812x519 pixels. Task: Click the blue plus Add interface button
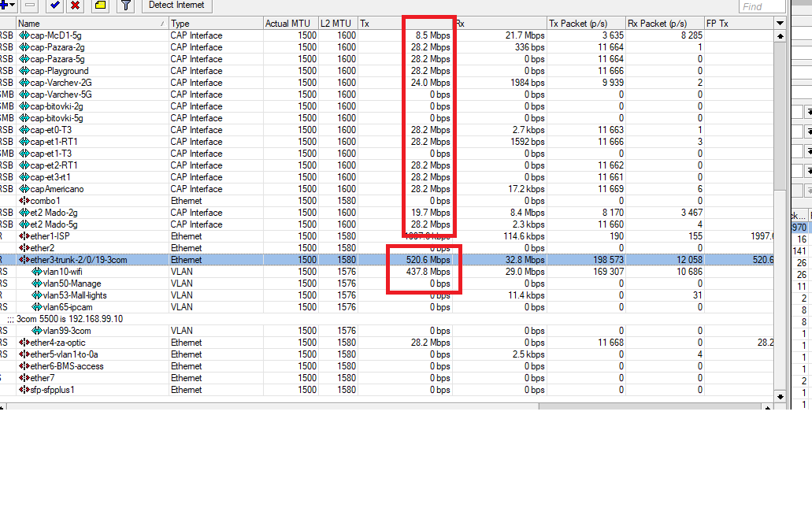(6, 6)
